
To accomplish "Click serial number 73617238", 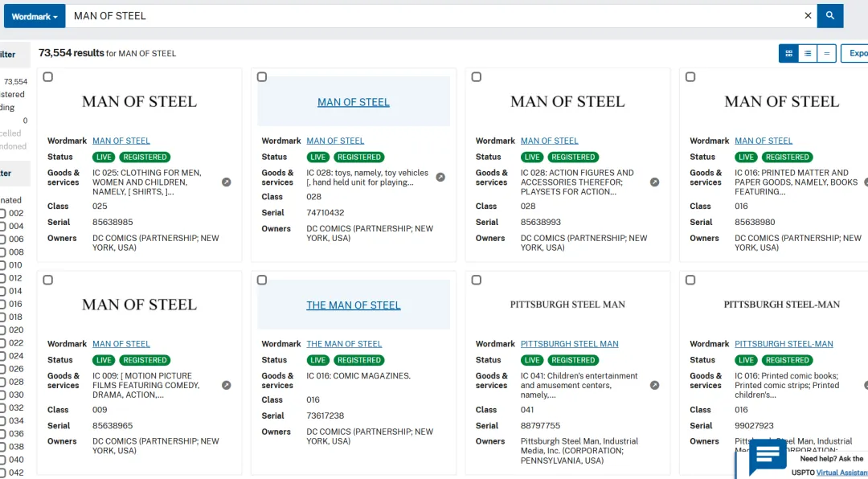I will 325,416.
